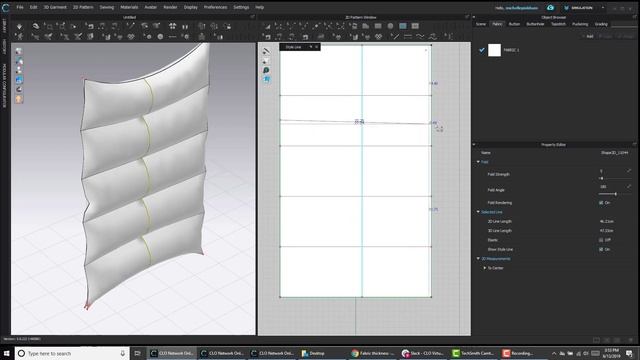640x360 pixels.
Task: Open the Avatar menu
Action: pyautogui.click(x=151, y=7)
